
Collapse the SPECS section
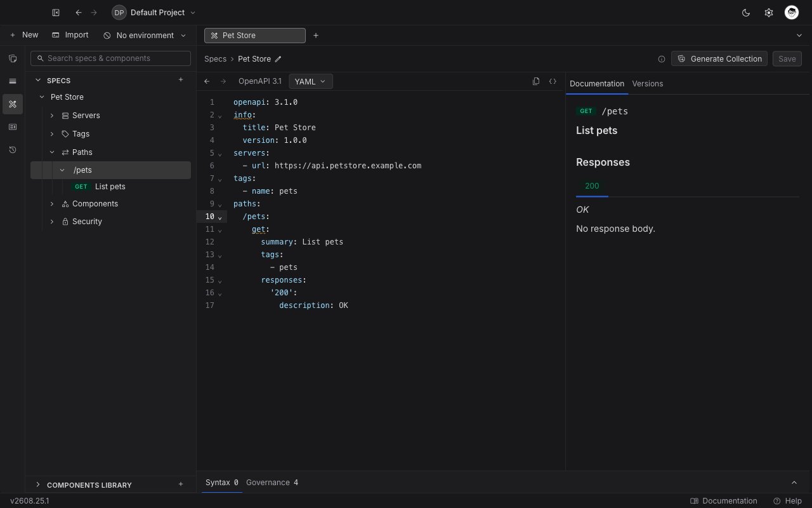pyautogui.click(x=38, y=81)
